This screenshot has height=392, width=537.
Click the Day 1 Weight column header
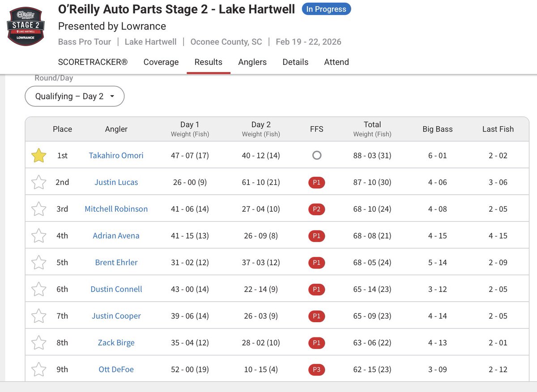(x=190, y=129)
